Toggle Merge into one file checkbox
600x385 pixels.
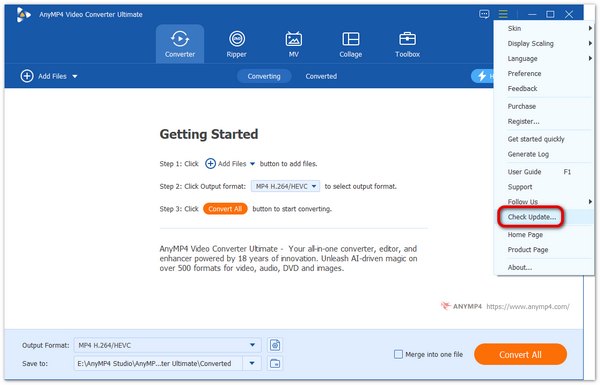(398, 354)
